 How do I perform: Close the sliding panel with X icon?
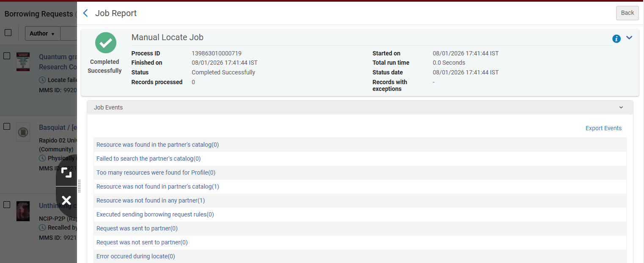66,200
